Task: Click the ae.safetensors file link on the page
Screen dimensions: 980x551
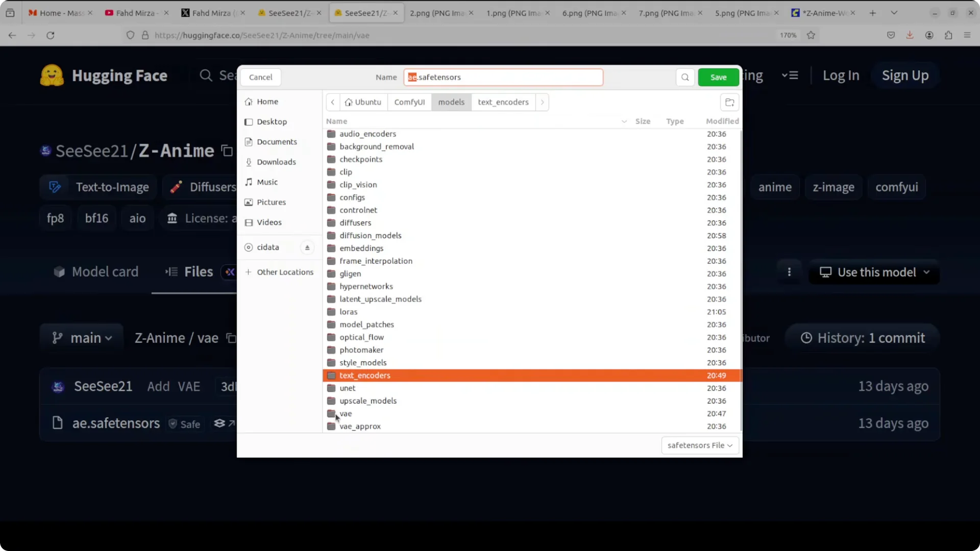Action: 116,423
